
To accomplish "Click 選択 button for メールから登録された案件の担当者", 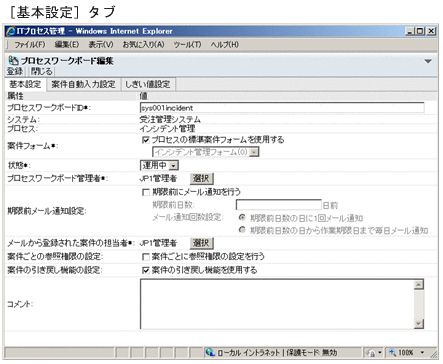I will (201, 243).
